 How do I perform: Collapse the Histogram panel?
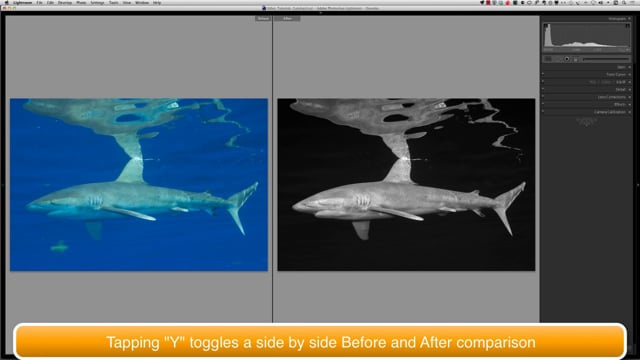pos(629,19)
